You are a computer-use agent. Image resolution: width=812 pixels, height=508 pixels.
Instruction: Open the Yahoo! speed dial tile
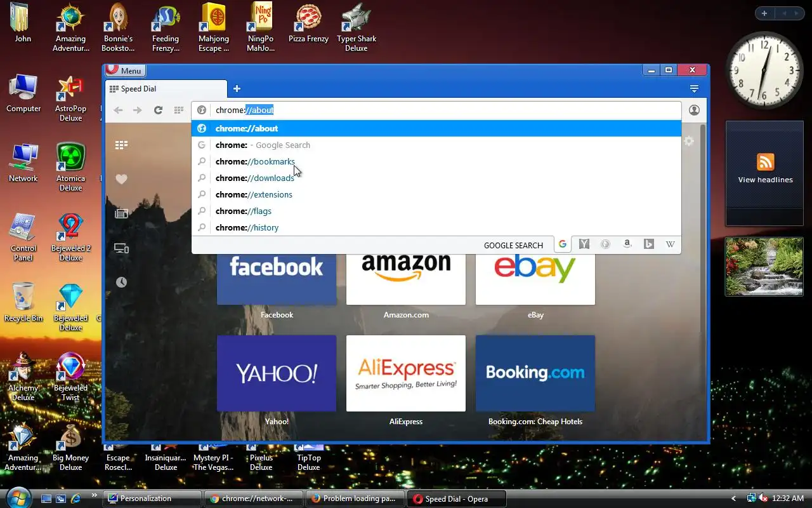pos(277,373)
